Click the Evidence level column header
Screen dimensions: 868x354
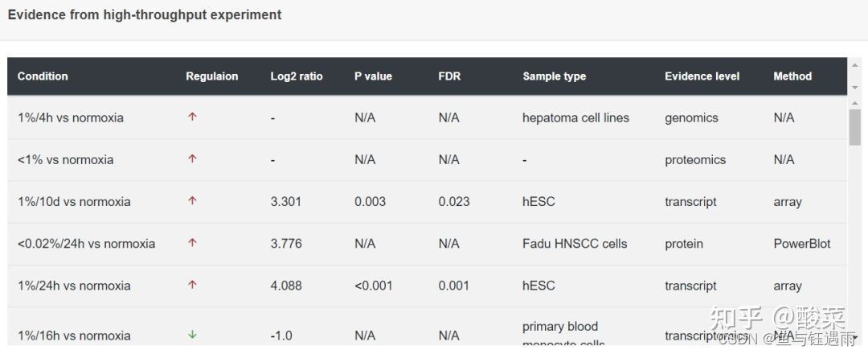pyautogui.click(x=702, y=76)
